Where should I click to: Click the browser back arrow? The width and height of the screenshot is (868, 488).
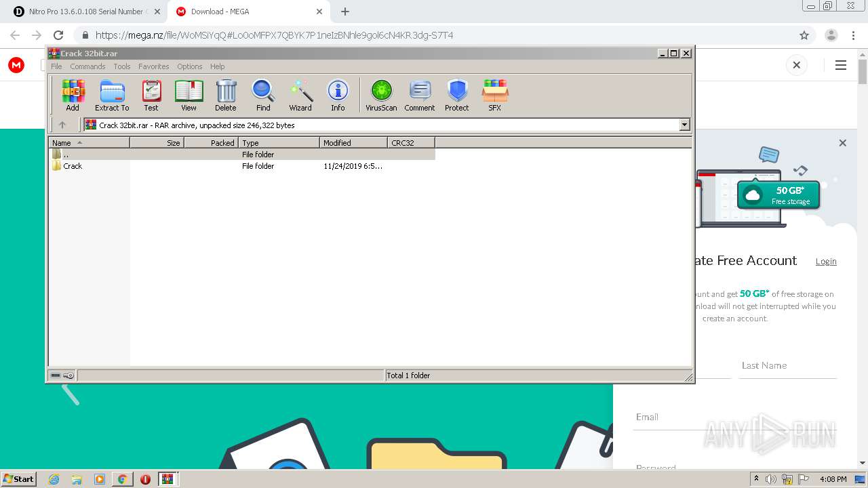(x=15, y=35)
